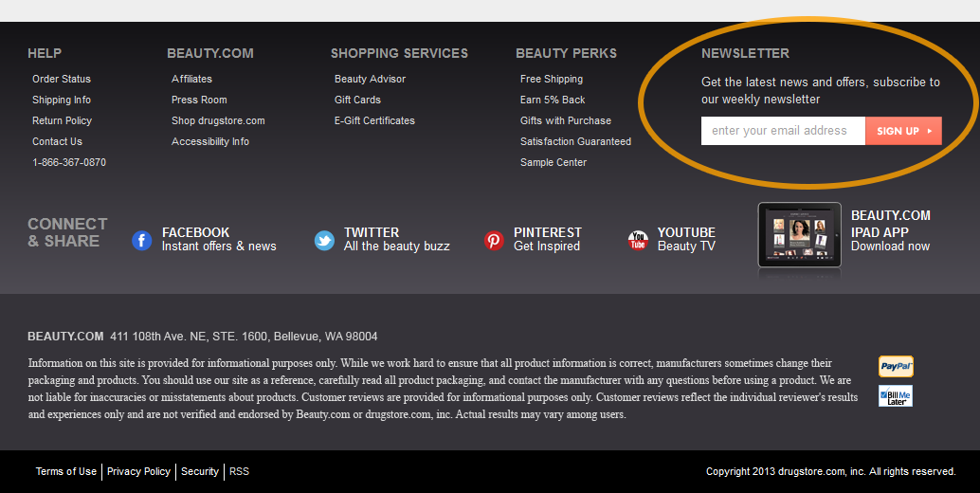Open the Accessibility Info link
Image resolution: width=980 pixels, height=493 pixels.
click(x=210, y=142)
